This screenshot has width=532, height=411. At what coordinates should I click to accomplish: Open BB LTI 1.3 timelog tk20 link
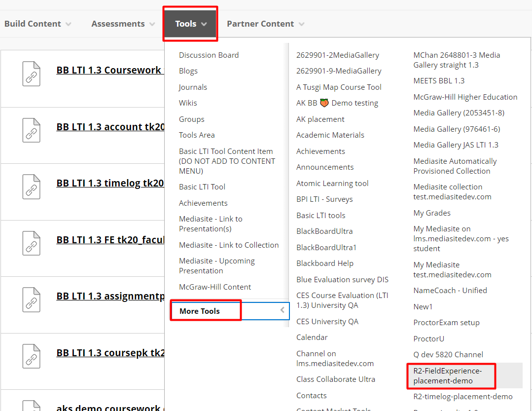click(x=110, y=183)
